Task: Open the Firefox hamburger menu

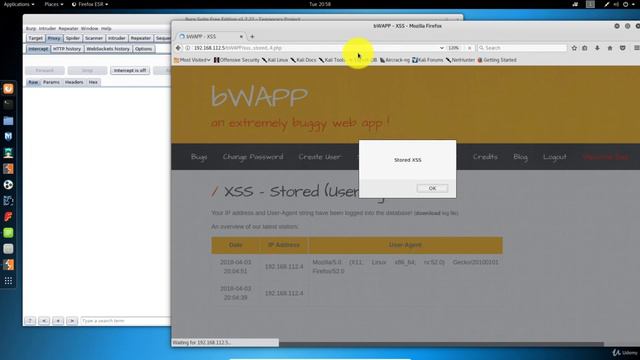Action: (636, 48)
